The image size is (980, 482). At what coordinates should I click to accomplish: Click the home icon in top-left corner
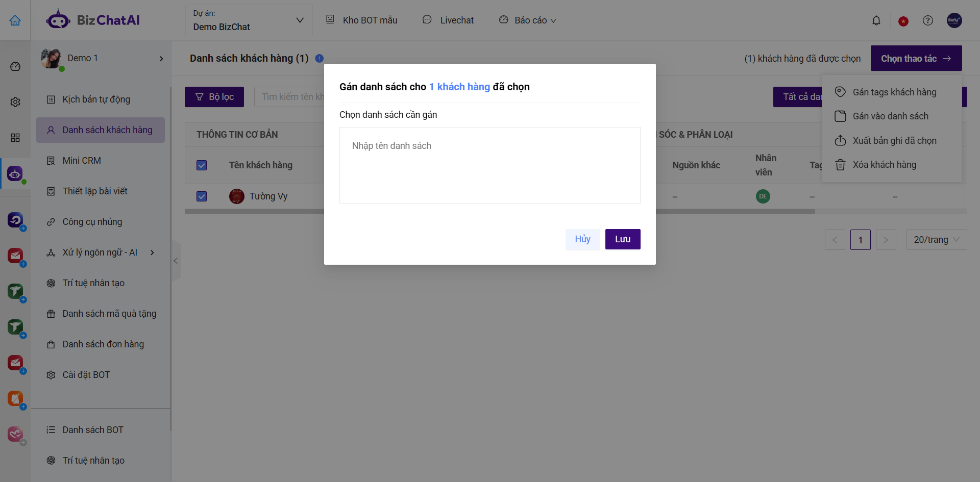pyautogui.click(x=15, y=20)
